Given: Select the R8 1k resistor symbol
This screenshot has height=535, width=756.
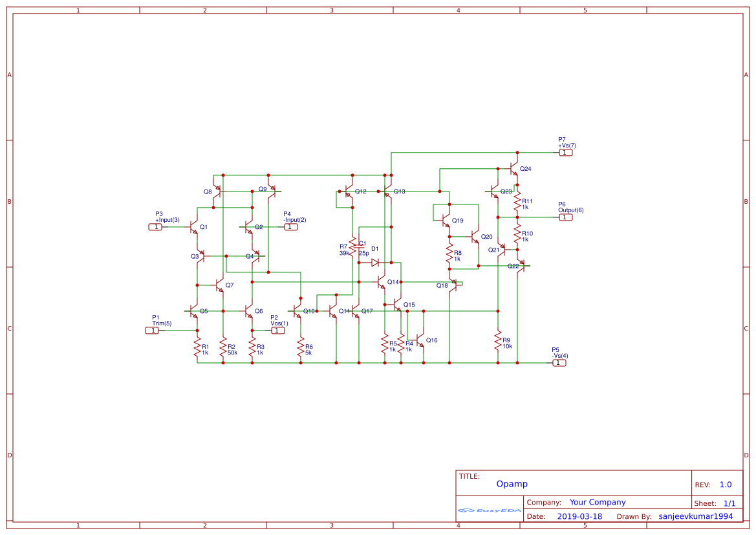Looking at the screenshot, I should click(449, 254).
